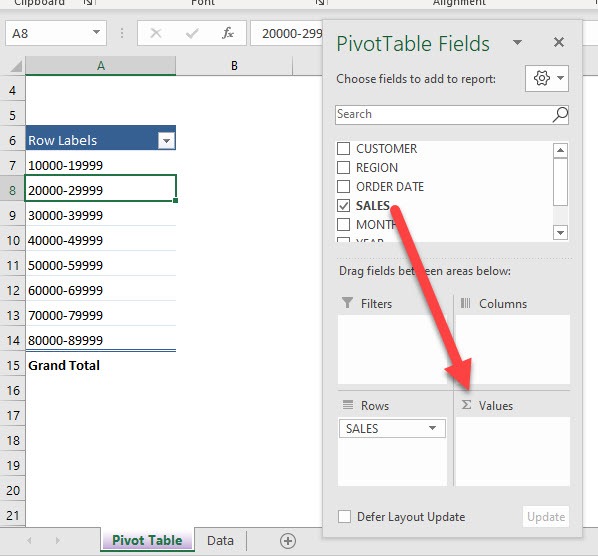
Task: Open the Name Box dropdown arrow
Action: 96,33
